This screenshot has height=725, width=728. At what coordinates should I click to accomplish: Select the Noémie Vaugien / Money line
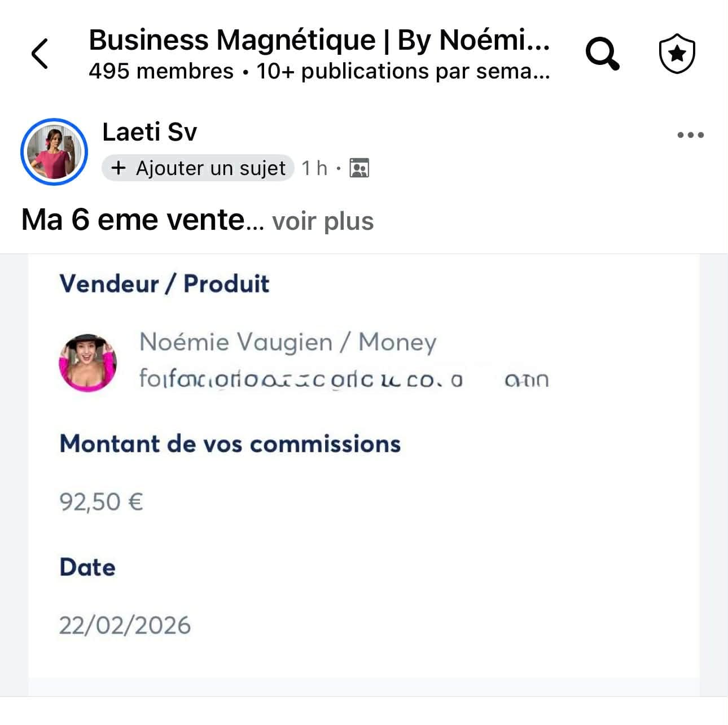288,342
